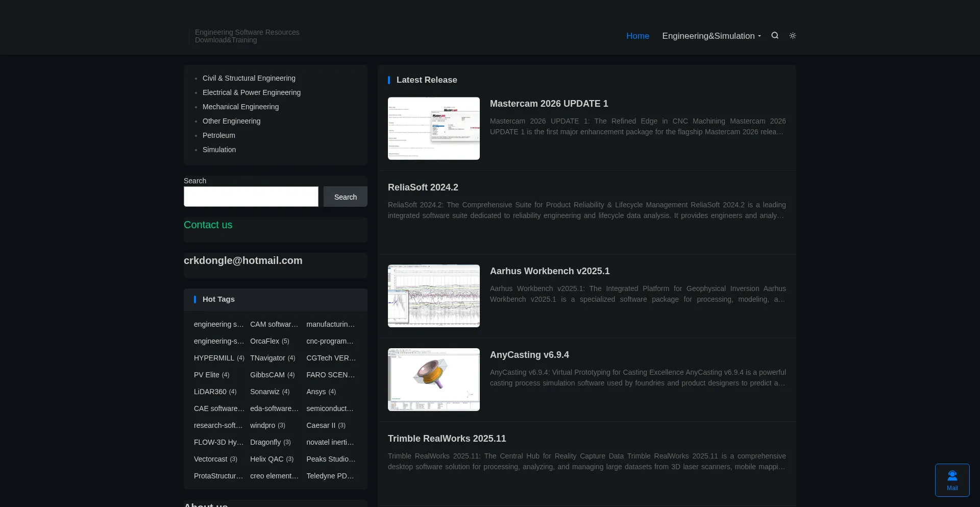Read the Aarhus Workbench v2025.1 excerpt text
The width and height of the screenshot is (980, 507).
point(638,294)
